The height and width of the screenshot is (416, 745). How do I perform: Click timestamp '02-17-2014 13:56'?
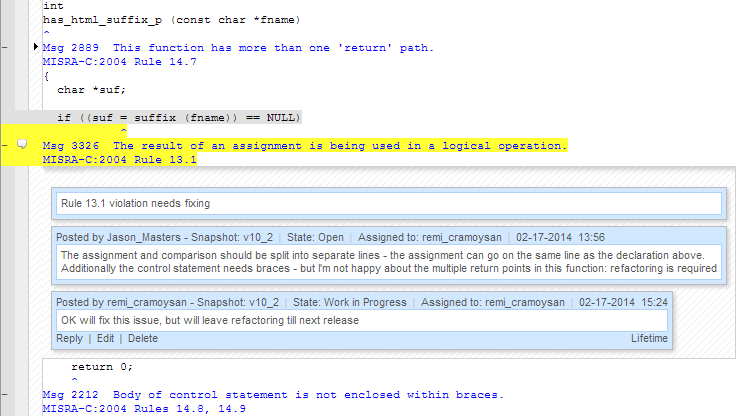pyautogui.click(x=560, y=237)
